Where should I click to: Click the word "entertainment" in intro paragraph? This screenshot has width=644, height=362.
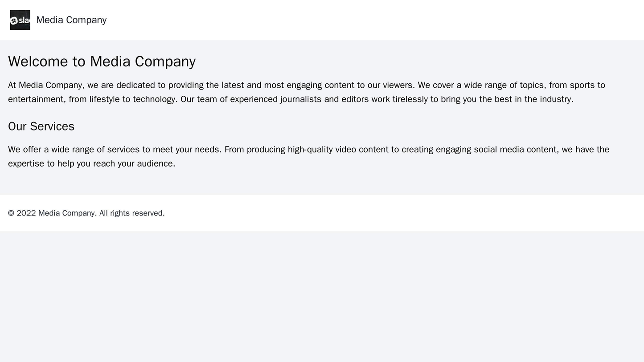pos(36,99)
